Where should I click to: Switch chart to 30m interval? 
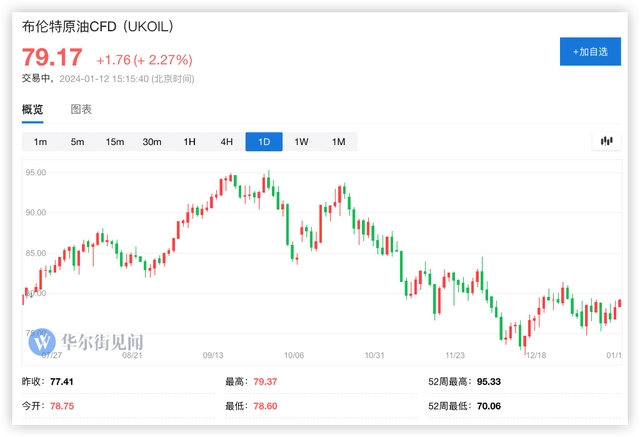pyautogui.click(x=152, y=142)
